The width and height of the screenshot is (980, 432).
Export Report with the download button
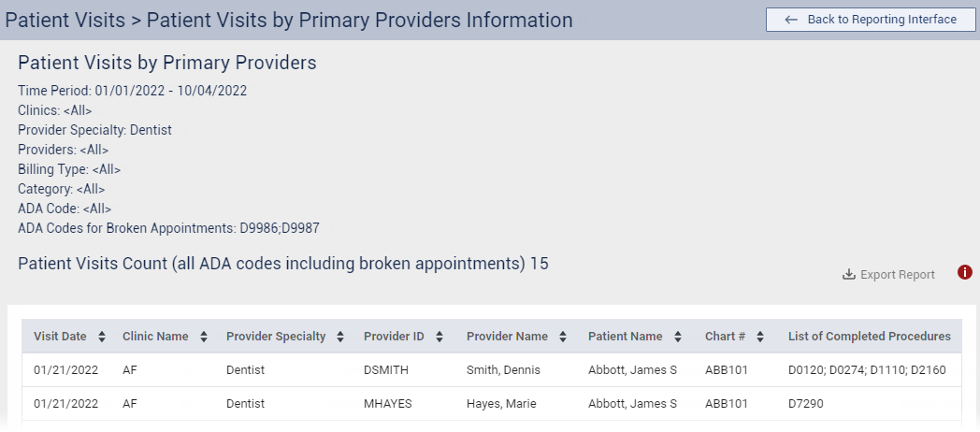point(888,275)
